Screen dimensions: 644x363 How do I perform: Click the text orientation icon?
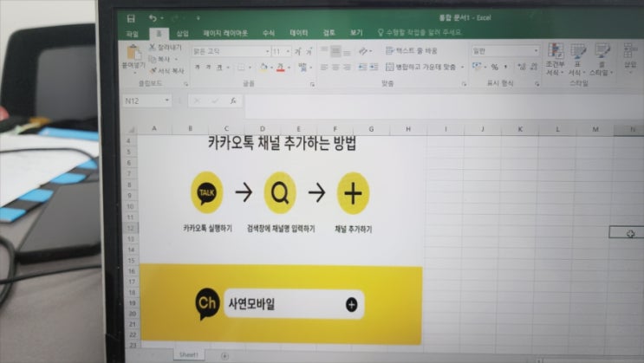coord(363,51)
